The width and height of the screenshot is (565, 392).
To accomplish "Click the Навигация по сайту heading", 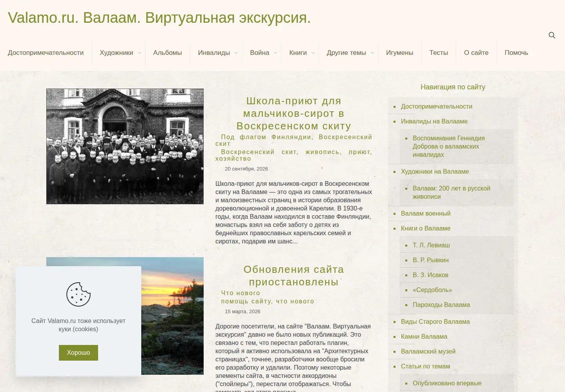I will pyautogui.click(x=453, y=87).
